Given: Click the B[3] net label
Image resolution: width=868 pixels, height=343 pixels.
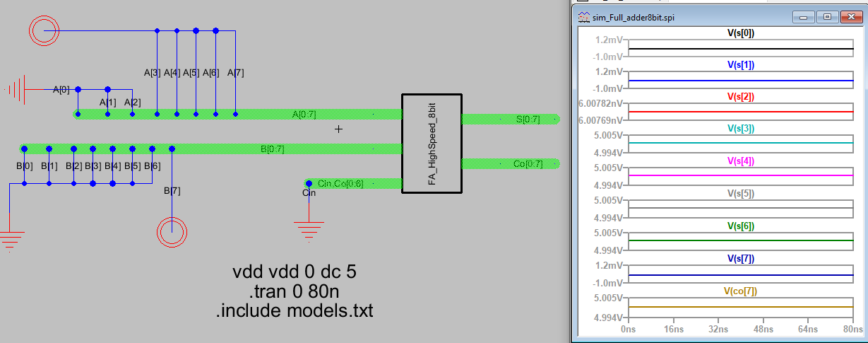Looking at the screenshot, I should pos(93,166).
